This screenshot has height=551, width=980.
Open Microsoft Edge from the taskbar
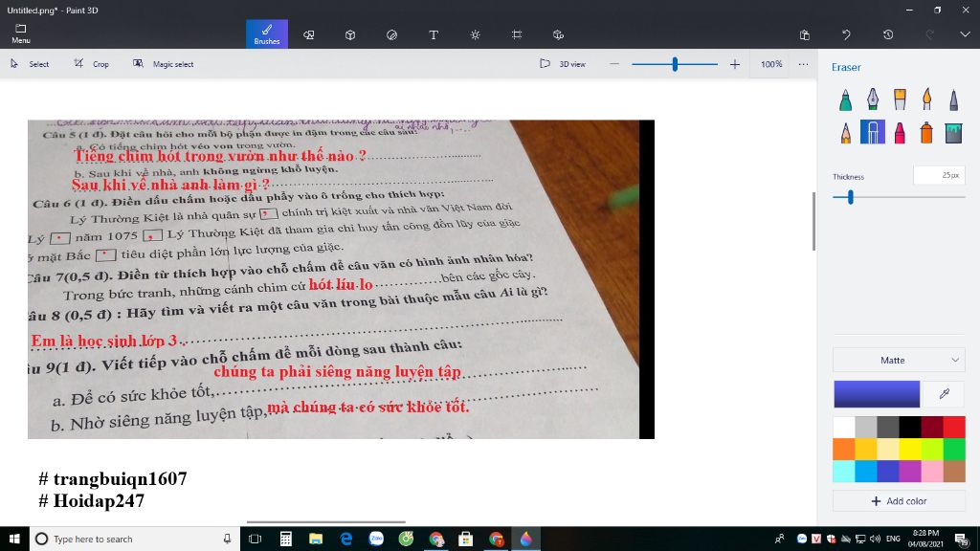tap(345, 539)
